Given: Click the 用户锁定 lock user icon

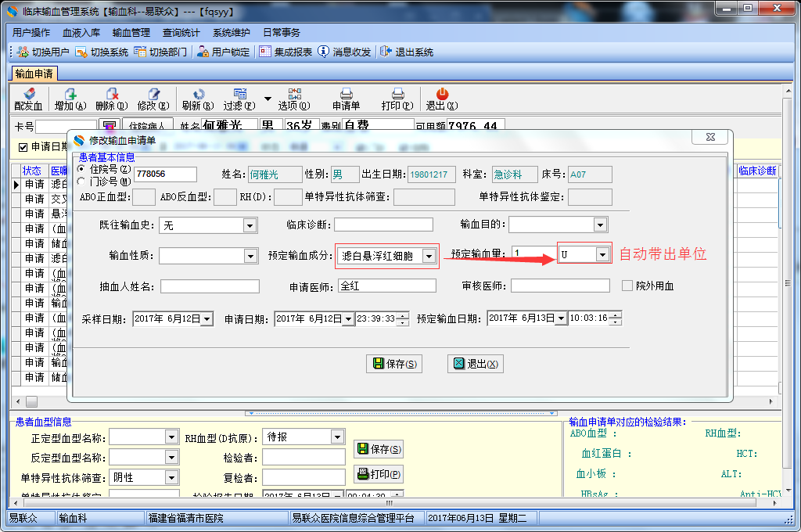Looking at the screenshot, I should [203, 52].
